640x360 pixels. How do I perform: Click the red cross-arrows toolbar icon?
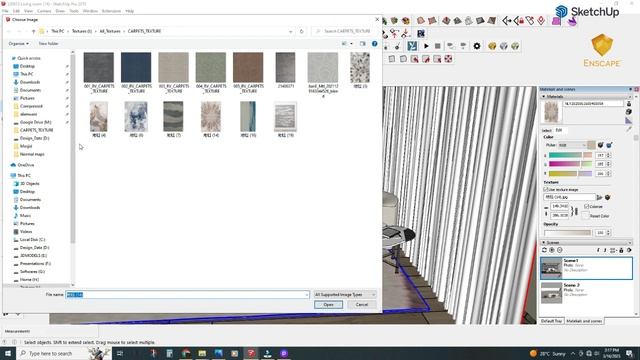448,59
